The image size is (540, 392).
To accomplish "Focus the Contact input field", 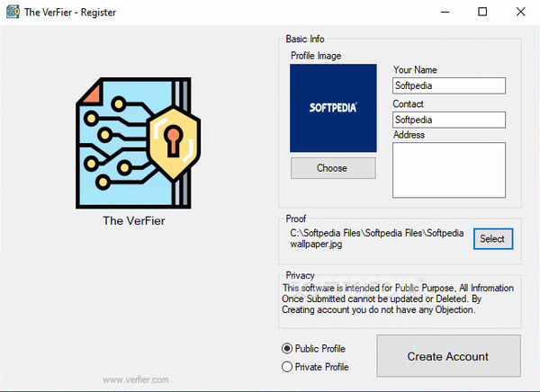I will tap(449, 120).
